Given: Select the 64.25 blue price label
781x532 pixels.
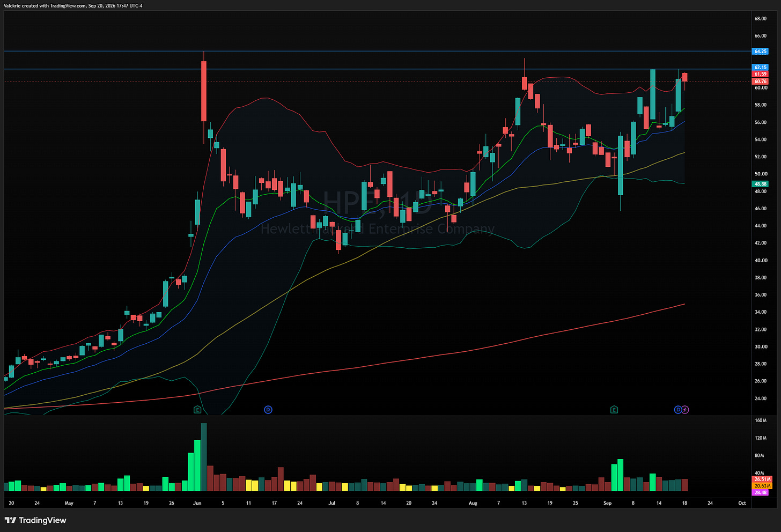Looking at the screenshot, I should tap(761, 51).
